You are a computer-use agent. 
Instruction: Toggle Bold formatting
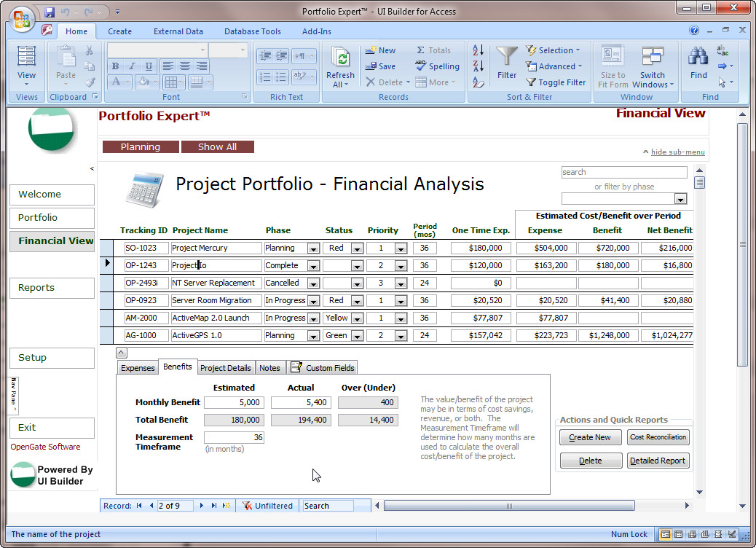(x=115, y=66)
